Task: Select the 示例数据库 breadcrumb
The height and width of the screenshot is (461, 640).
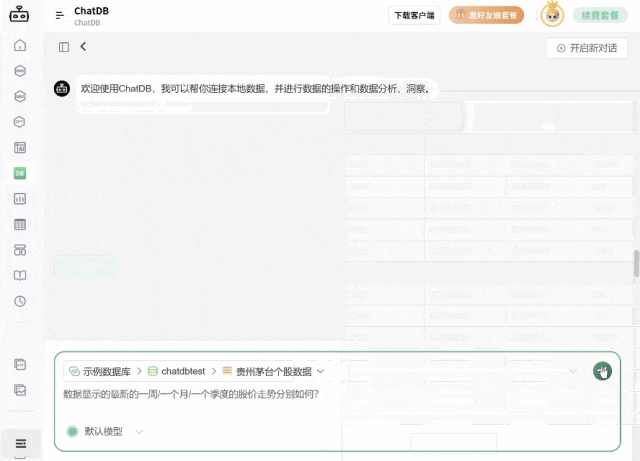Action: (100, 371)
